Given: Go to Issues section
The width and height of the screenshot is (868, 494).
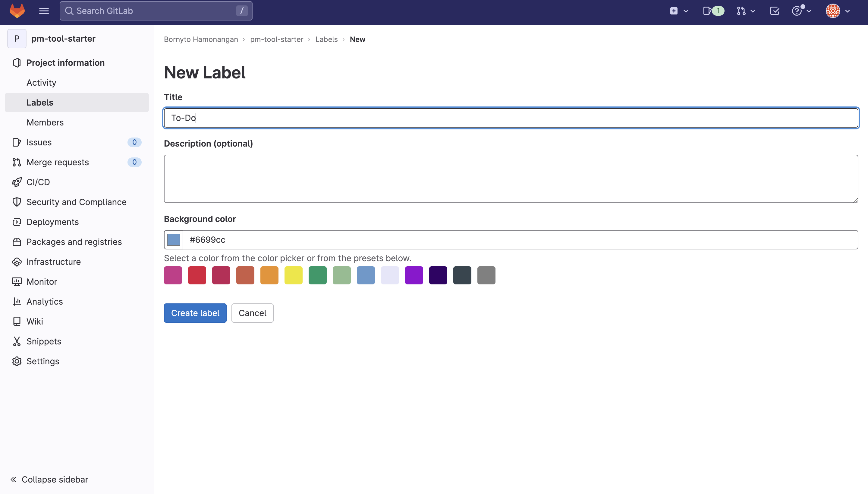Looking at the screenshot, I should pyautogui.click(x=77, y=142).
